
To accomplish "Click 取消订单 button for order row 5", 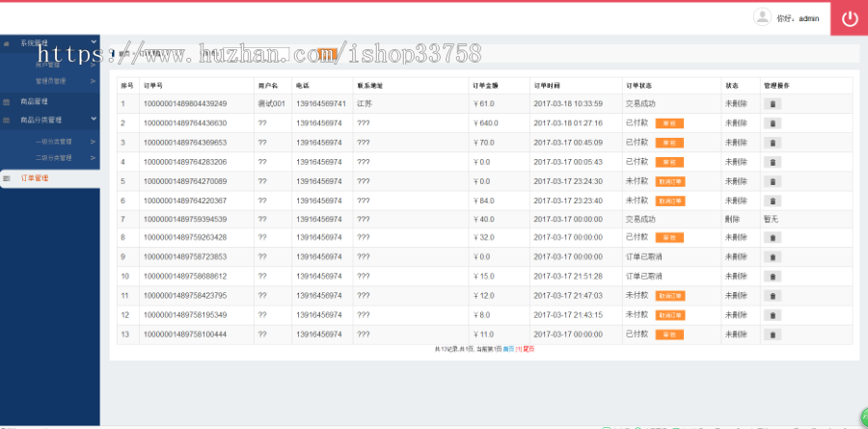I will pyautogui.click(x=669, y=181).
